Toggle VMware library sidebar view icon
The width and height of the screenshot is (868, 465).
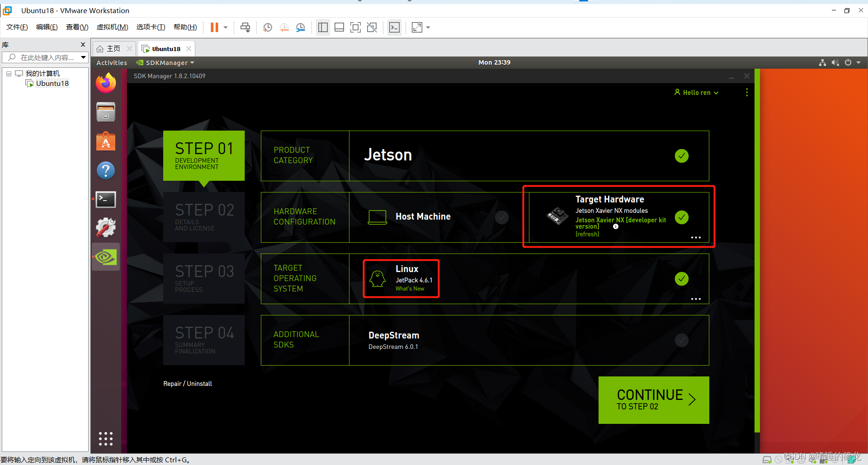323,28
